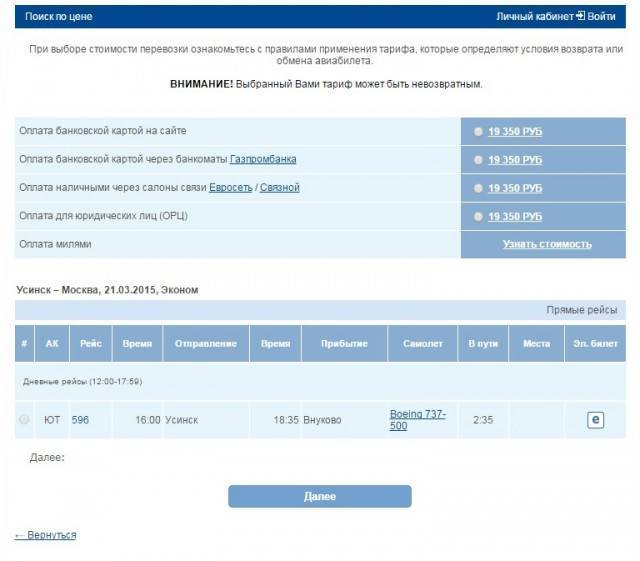The height and width of the screenshot is (561, 640).
Task: Click the В пути column header
Action: [483, 343]
